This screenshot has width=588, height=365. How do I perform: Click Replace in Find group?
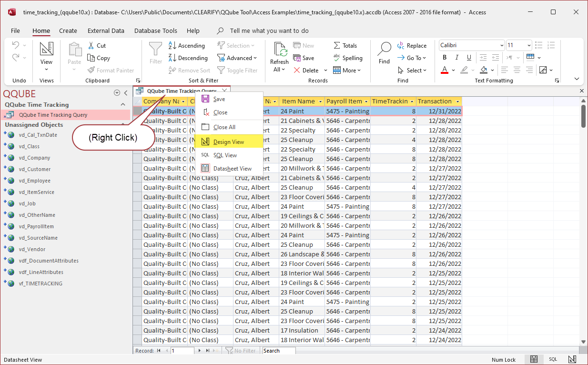tap(412, 46)
